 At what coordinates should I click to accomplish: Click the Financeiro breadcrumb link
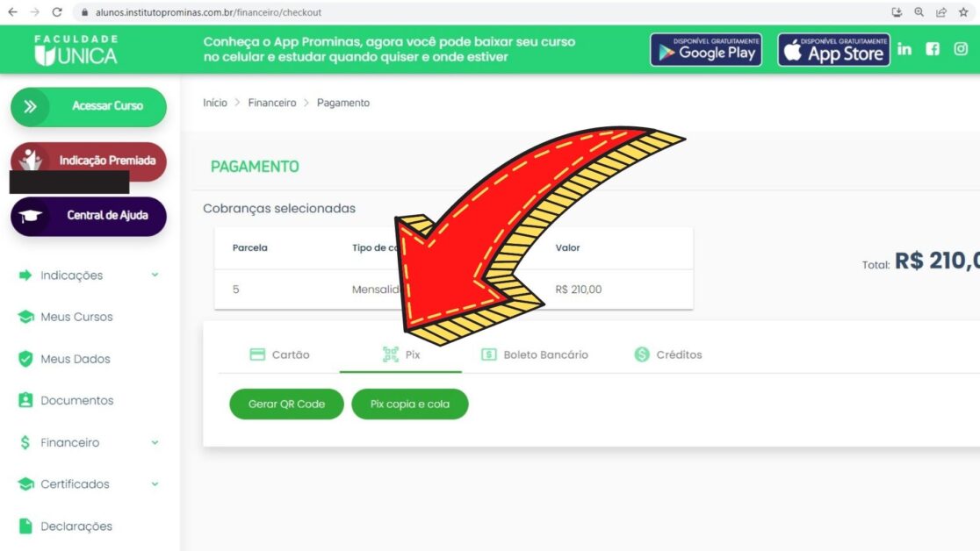coord(272,103)
